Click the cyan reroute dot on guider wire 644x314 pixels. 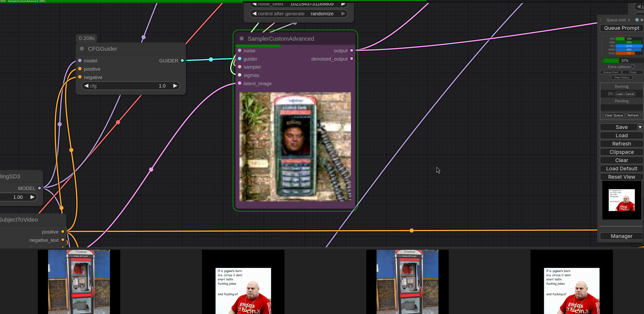pos(211,60)
